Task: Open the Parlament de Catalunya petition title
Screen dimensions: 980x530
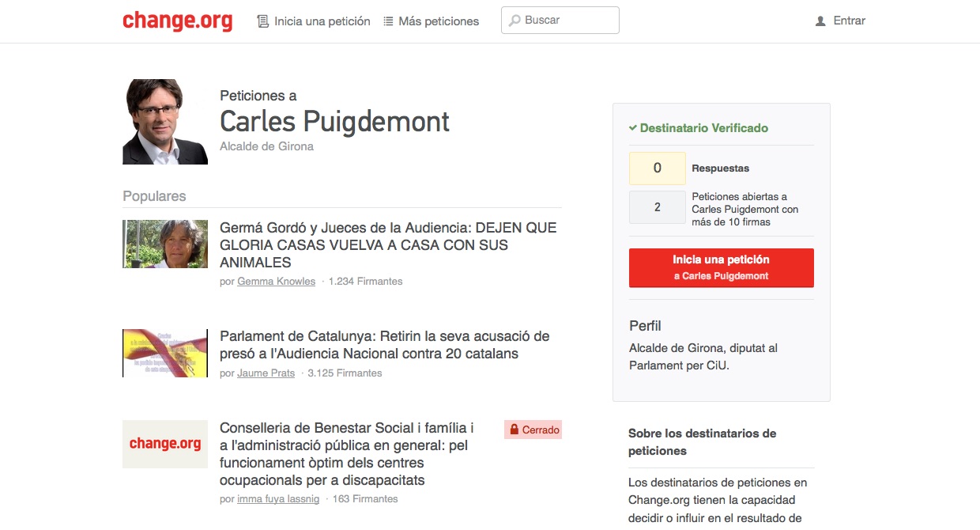Action: 385,345
